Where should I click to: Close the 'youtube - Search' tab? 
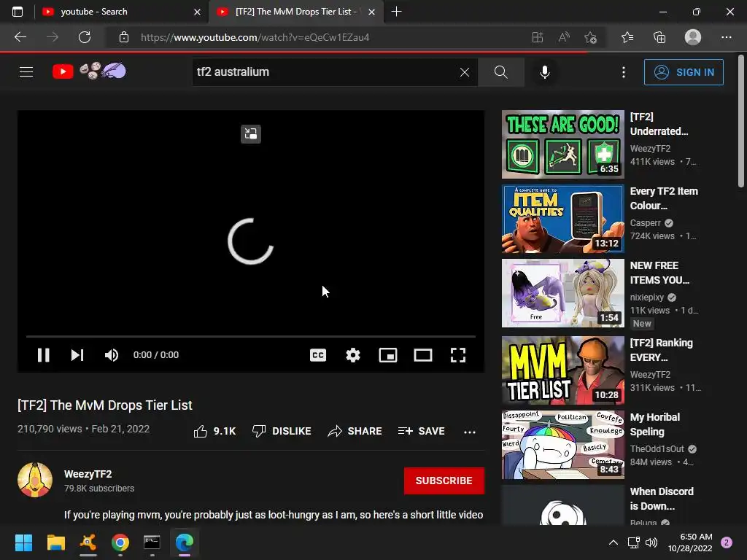click(x=197, y=12)
